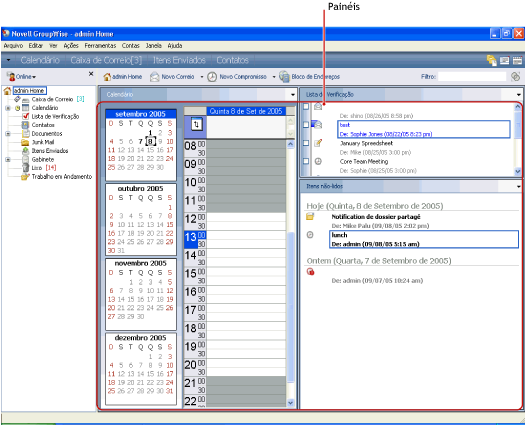Screen dimensions: 525x426
Task: Click the red icon under Ontem heading
Action: pos(310,271)
